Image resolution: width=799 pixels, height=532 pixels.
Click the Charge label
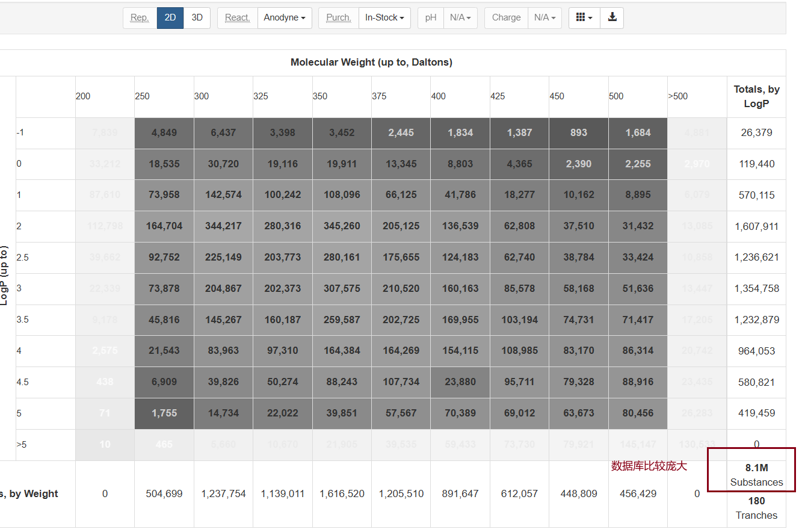pyautogui.click(x=506, y=17)
